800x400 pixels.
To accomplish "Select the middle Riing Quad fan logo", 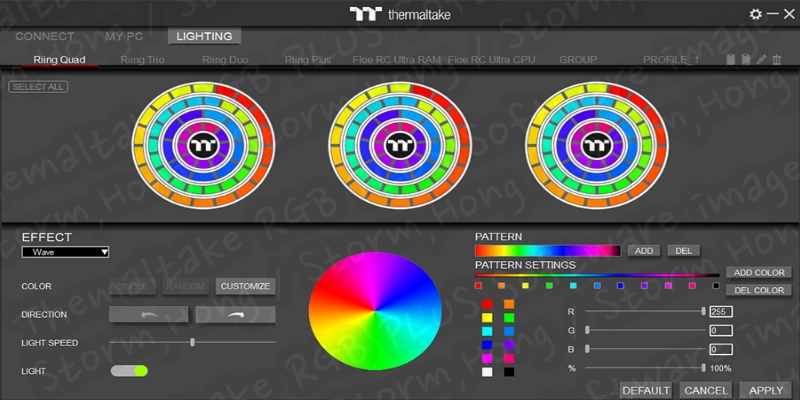I will click(x=401, y=145).
